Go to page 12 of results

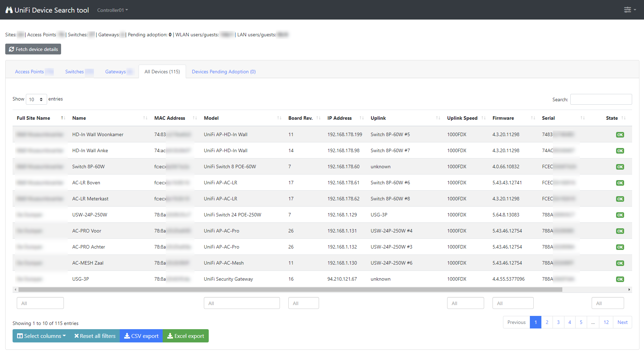pos(606,322)
